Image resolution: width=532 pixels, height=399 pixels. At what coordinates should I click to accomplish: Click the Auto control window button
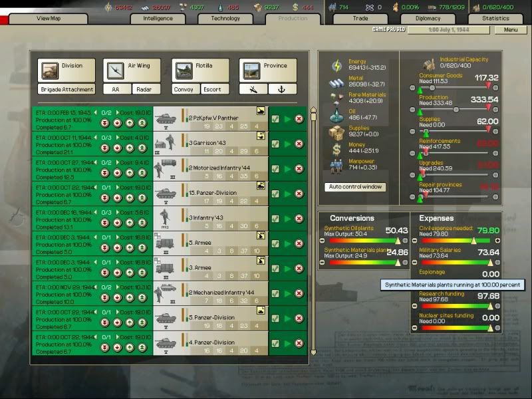pyautogui.click(x=356, y=187)
